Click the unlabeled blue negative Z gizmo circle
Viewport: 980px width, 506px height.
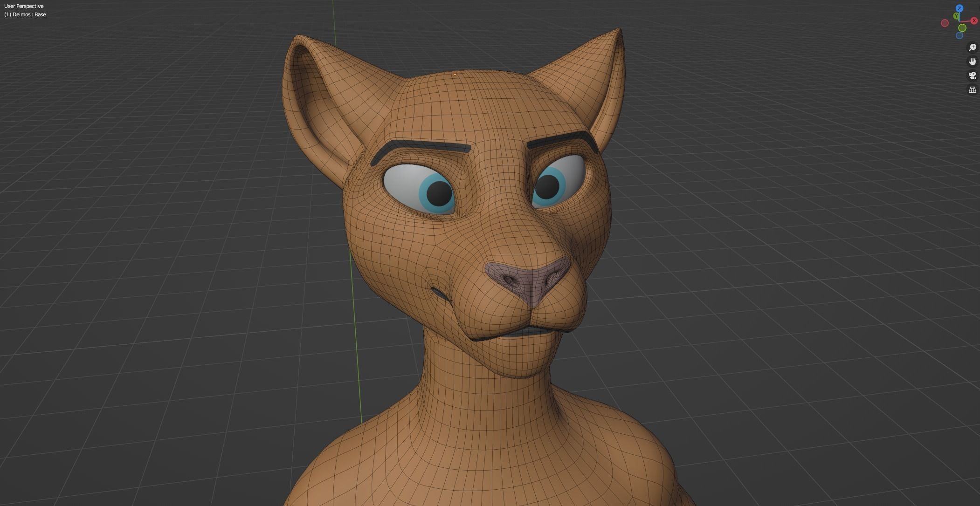[x=959, y=36]
